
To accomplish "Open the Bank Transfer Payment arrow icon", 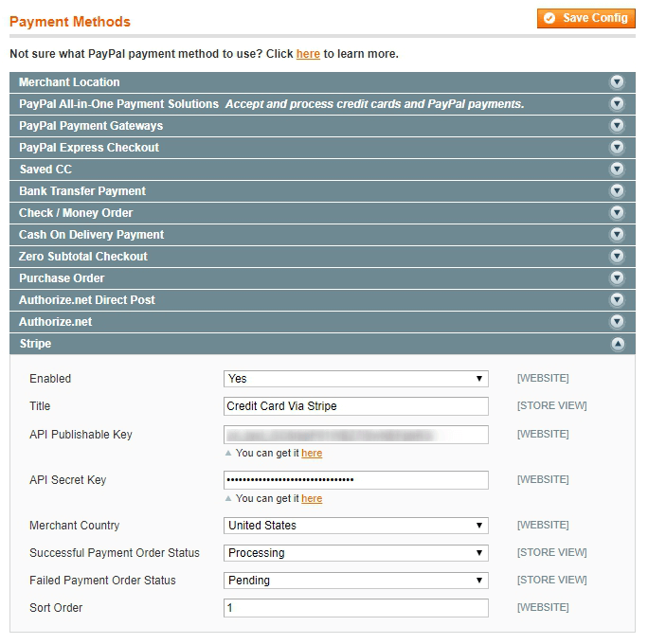I will point(618,191).
